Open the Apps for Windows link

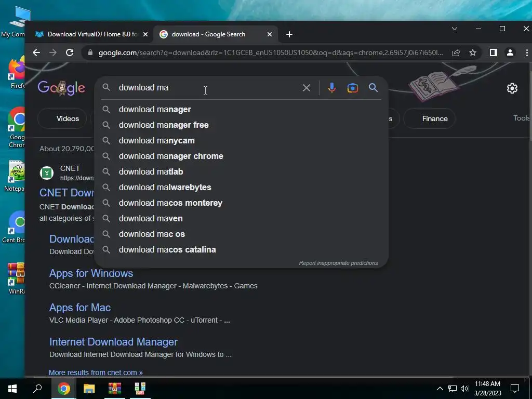click(91, 273)
